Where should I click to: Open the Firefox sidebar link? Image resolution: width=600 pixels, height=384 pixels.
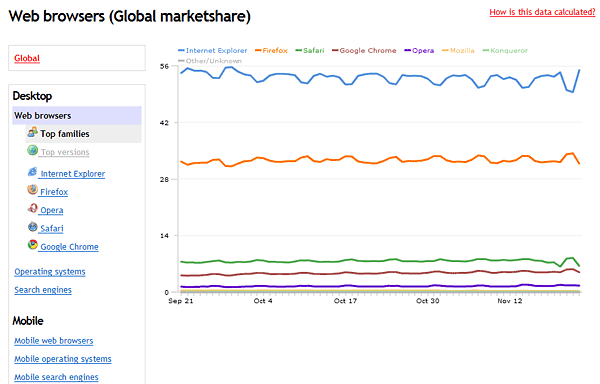tap(54, 192)
